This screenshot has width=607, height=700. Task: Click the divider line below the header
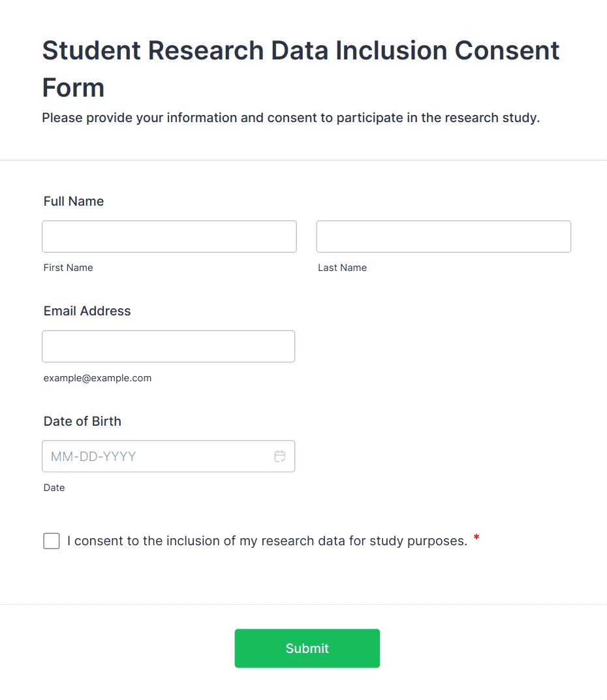303,160
